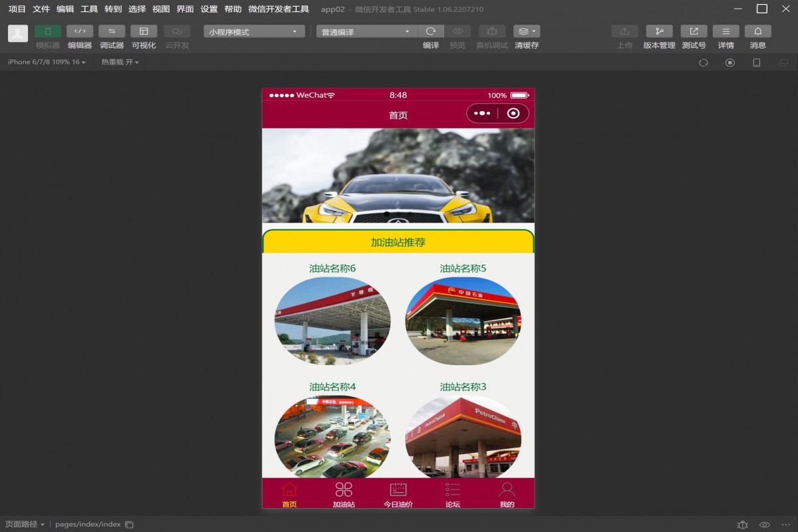Screen dimensions: 798x532
Task: Click the 油站名称3 title text
Action: coord(463,387)
